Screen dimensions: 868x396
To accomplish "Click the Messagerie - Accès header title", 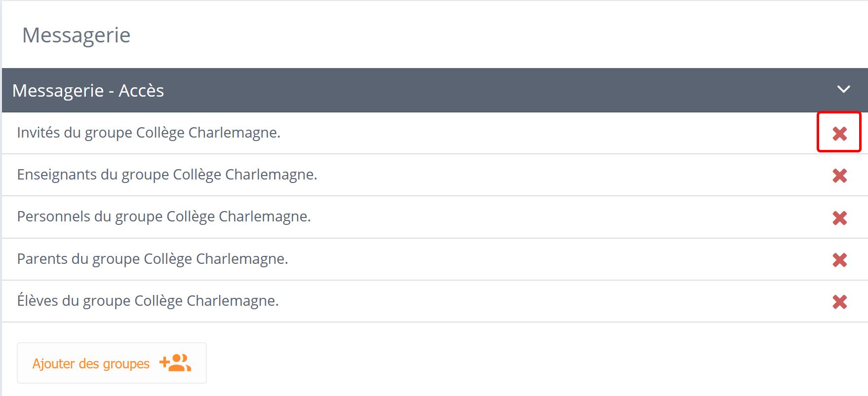I will pyautogui.click(x=88, y=91).
